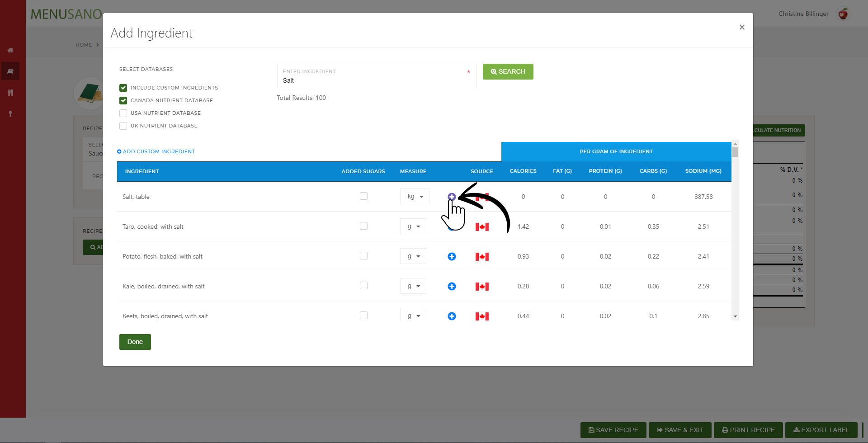The height and width of the screenshot is (443, 868).
Task: Enable USA Nutrient Database checkbox
Action: (123, 113)
